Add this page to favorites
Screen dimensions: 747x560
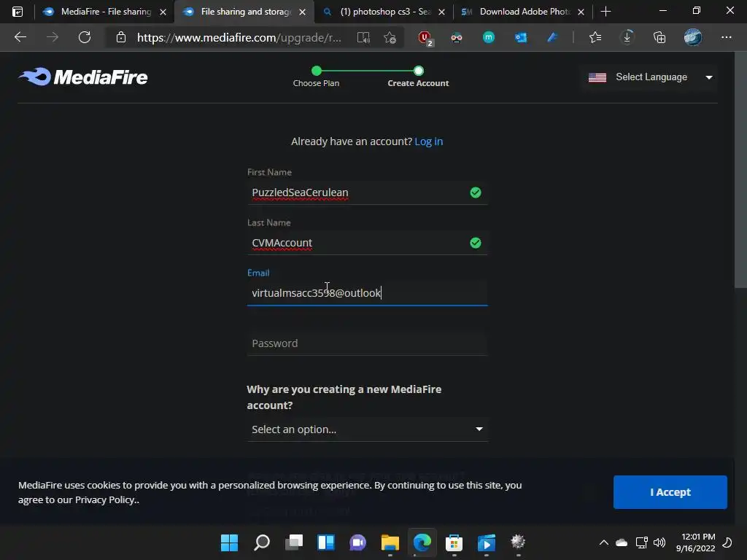click(390, 38)
